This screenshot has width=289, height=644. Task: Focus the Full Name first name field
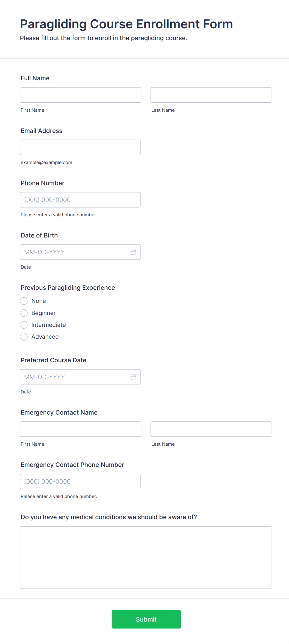click(x=80, y=95)
